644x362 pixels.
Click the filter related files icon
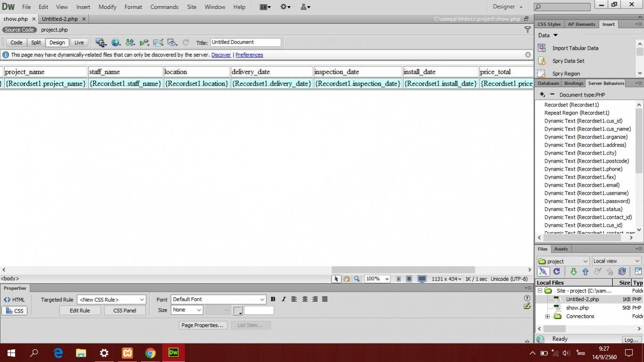tap(528, 30)
